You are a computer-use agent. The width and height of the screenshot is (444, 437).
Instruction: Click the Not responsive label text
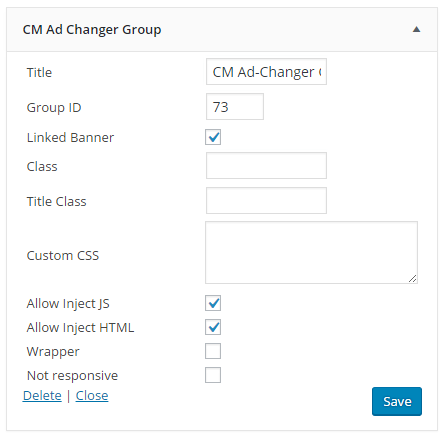tap(72, 376)
